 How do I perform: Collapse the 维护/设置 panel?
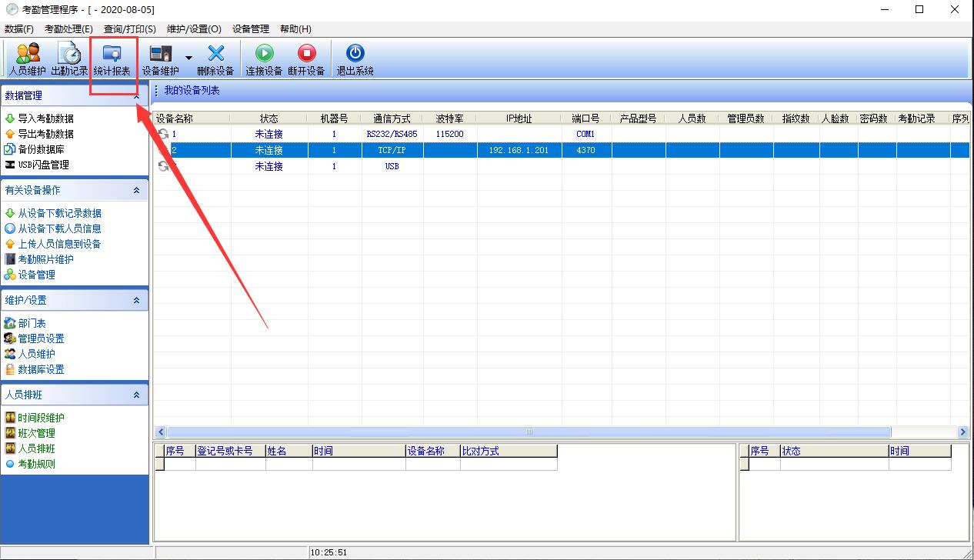pos(137,300)
